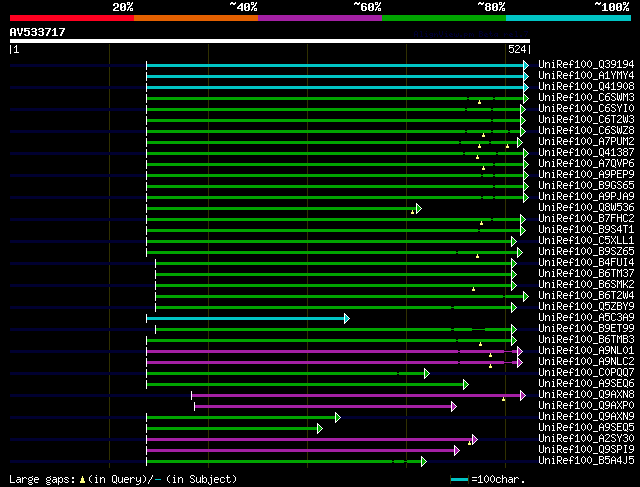The width and height of the screenshot is (640, 487).
Task: Open hit UniRef100_A1YMY4
Action: (586, 76)
